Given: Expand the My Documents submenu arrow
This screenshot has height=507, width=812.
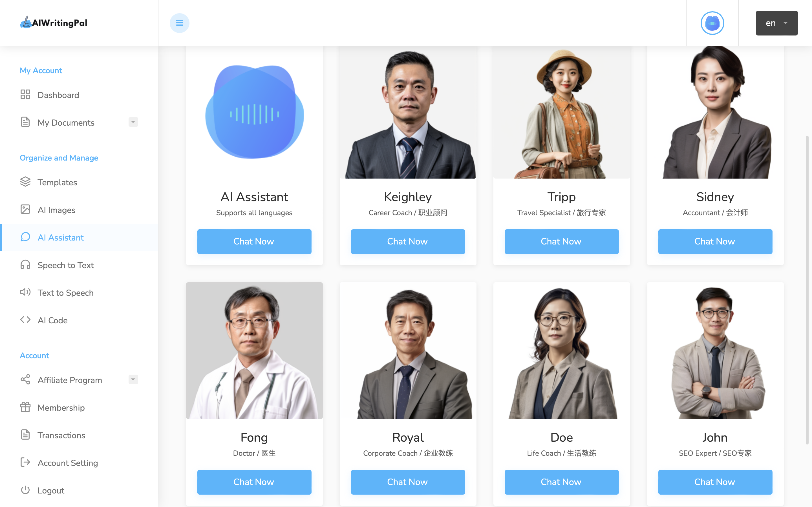Looking at the screenshot, I should (133, 122).
